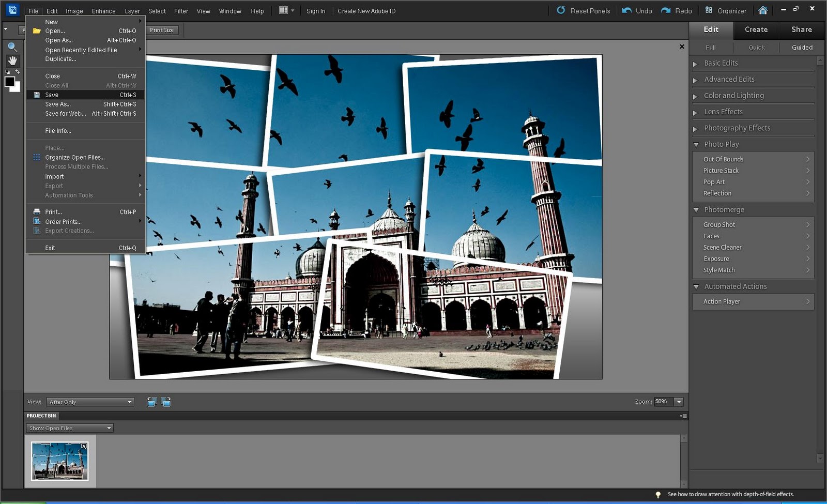
Task: Click the Print Size button
Action: point(162,30)
